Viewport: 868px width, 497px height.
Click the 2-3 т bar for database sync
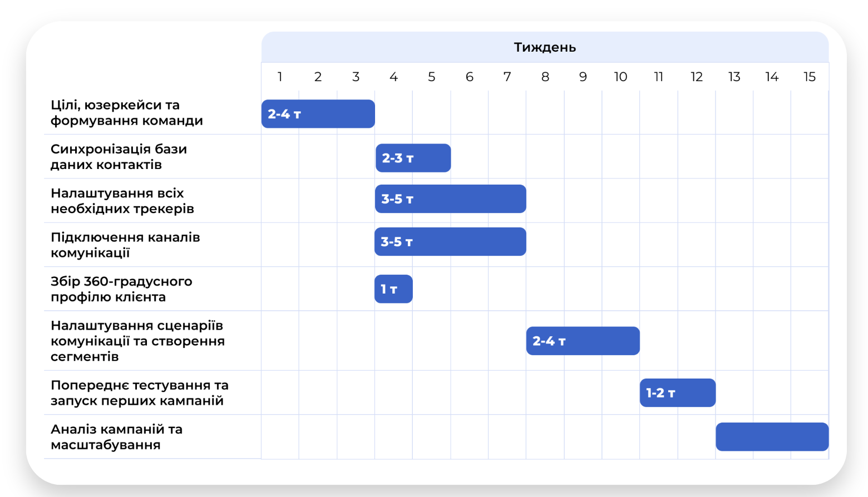[413, 158]
